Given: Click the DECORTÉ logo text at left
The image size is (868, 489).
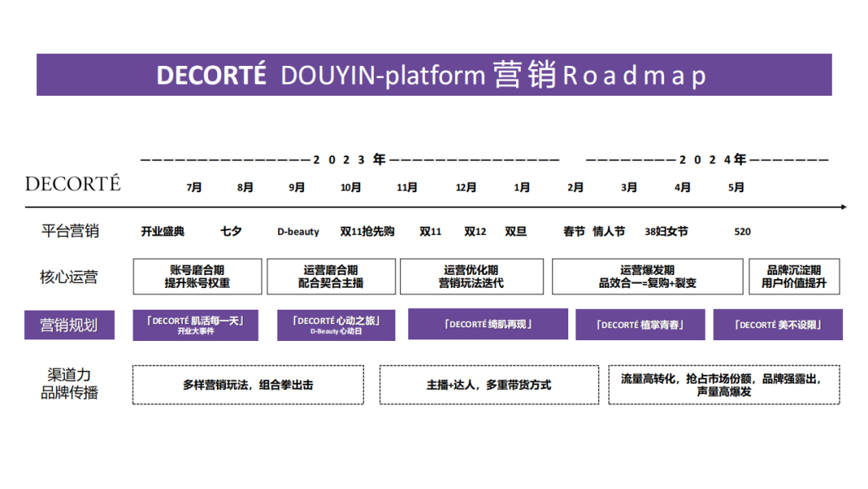Looking at the screenshot, I should pyautogui.click(x=73, y=183).
